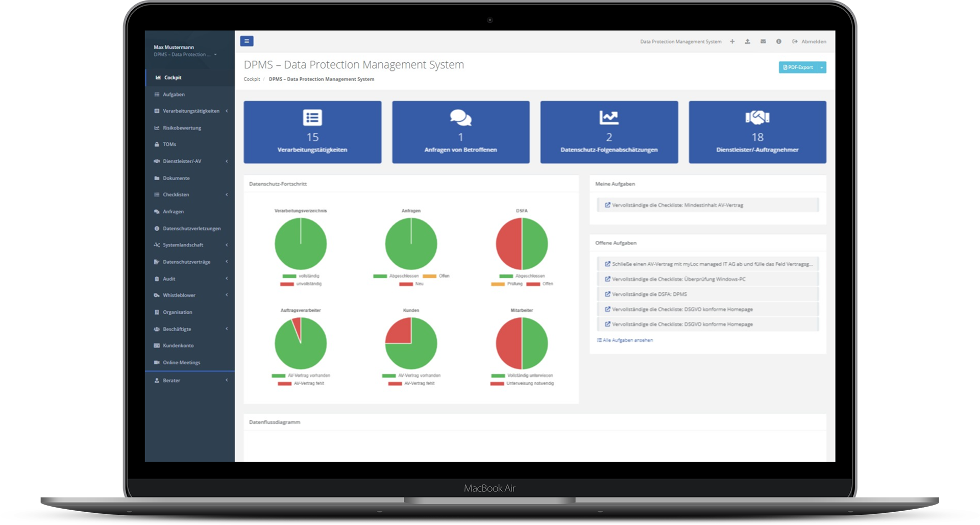Open the PDF-Export format dropdown arrow
The height and width of the screenshot is (525, 980).
coord(821,67)
